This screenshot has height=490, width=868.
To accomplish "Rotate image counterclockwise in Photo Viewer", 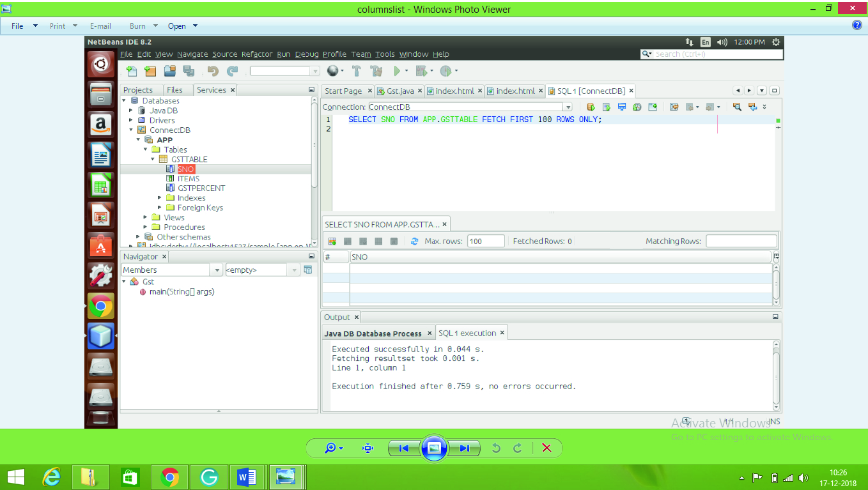I will [x=496, y=448].
